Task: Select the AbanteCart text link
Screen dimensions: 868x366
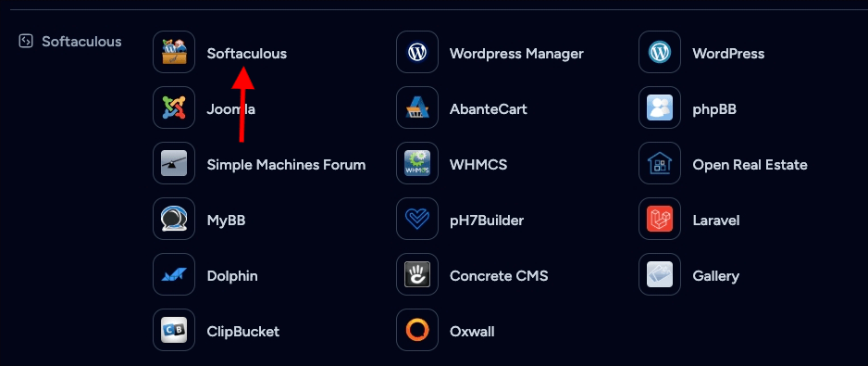Action: pos(489,109)
